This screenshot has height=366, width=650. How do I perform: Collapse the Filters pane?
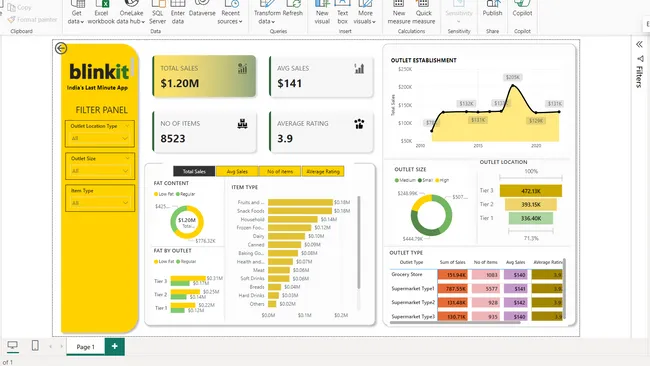639,44
